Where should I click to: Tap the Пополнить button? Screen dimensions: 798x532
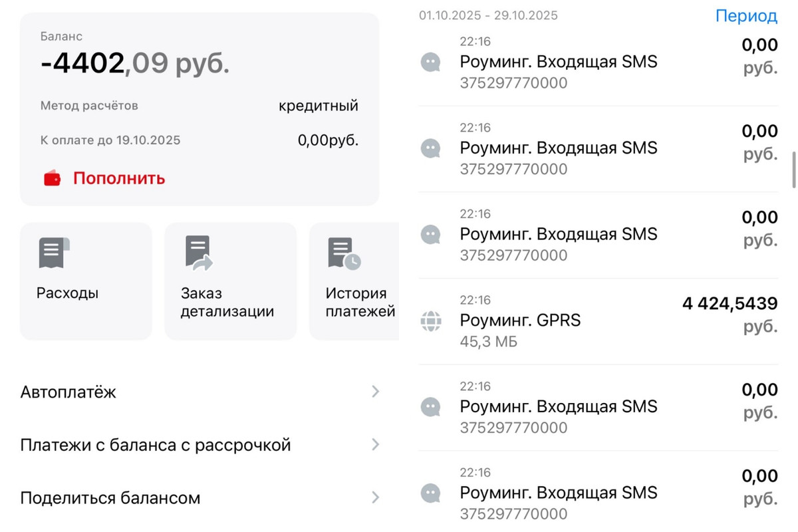click(x=119, y=178)
